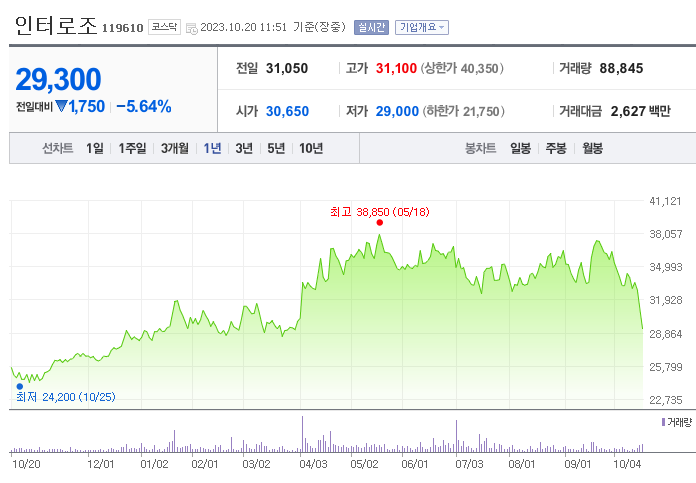
Task: Click the 선차트 line chart label
Action: 58,148
